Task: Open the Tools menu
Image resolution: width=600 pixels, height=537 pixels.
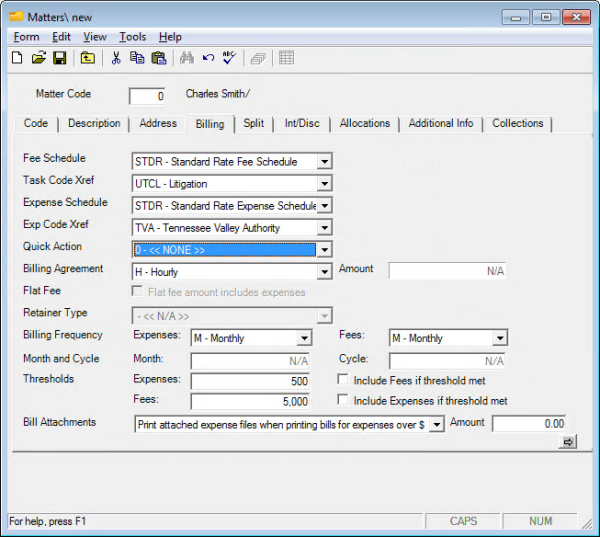Action: click(x=133, y=36)
